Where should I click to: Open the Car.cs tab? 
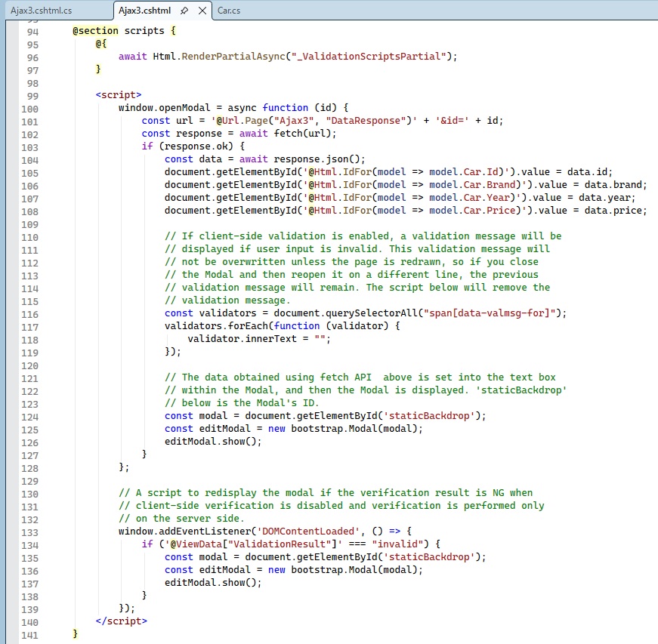230,11
